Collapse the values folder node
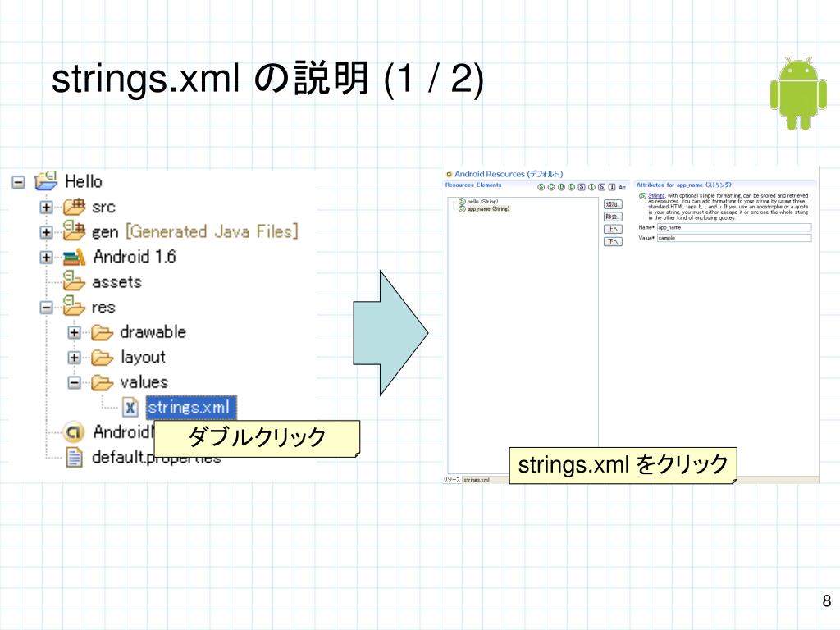The width and height of the screenshot is (840, 630). [74, 382]
